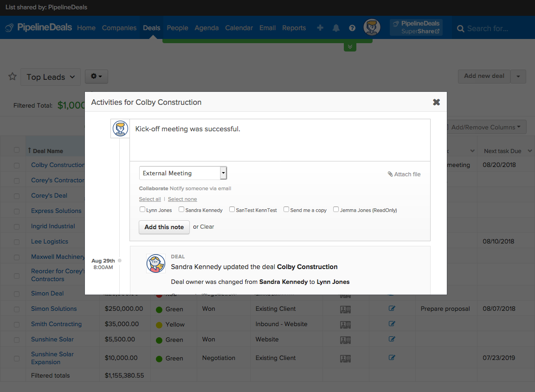Image resolution: width=535 pixels, height=392 pixels.
Task: Click the PipelineDeals logo
Action: (x=39, y=27)
